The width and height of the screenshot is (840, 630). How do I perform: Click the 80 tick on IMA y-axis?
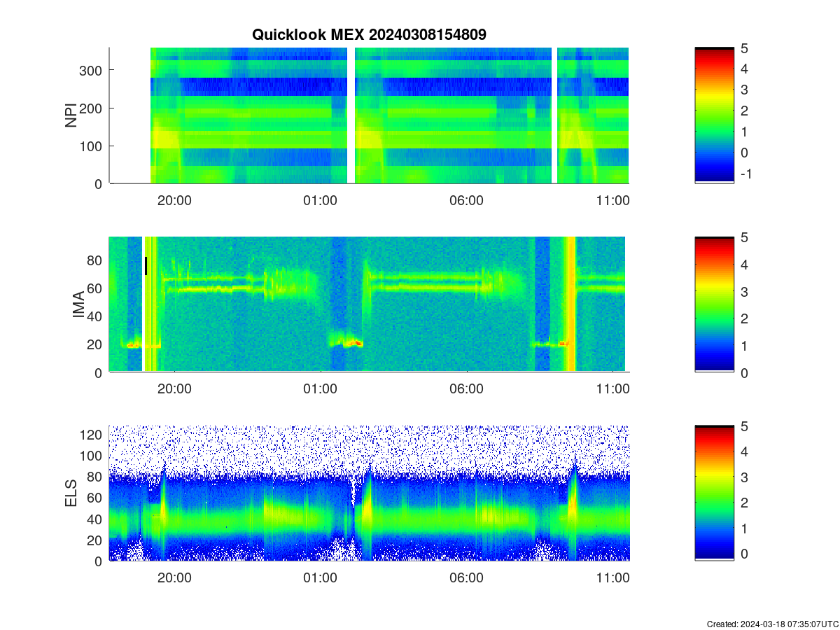click(x=96, y=260)
